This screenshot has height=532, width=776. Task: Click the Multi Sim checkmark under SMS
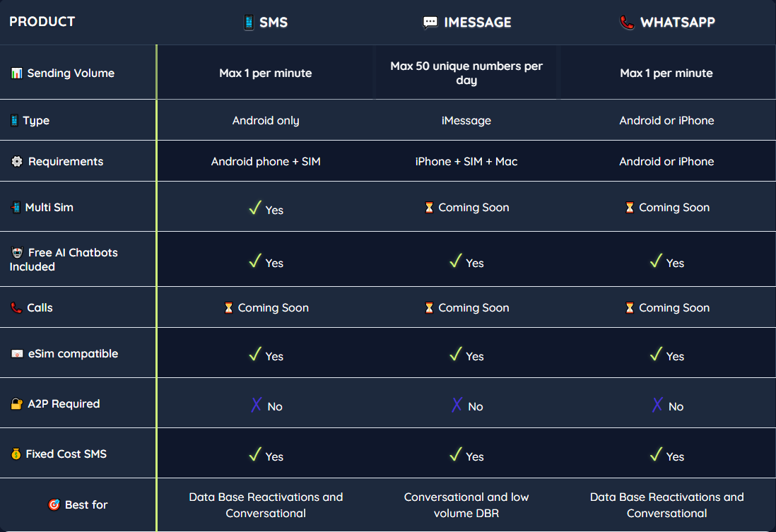click(255, 208)
